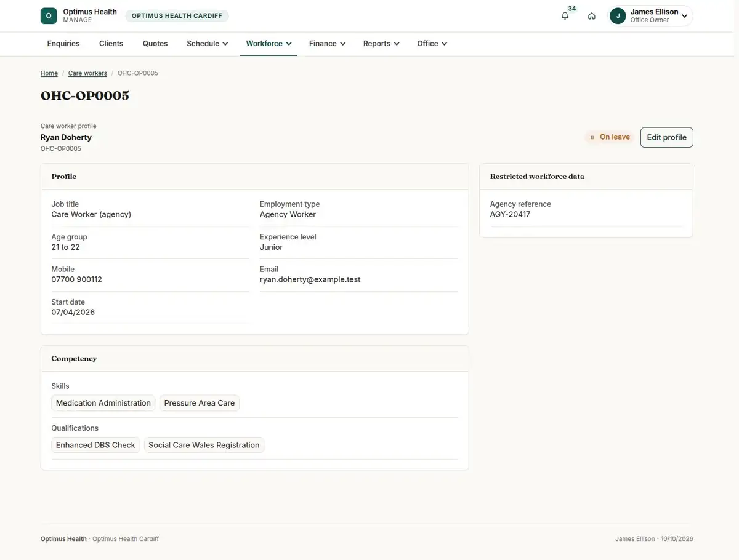Select the Pressure Area Care skill tag
The width and height of the screenshot is (739, 560).
pyautogui.click(x=200, y=403)
